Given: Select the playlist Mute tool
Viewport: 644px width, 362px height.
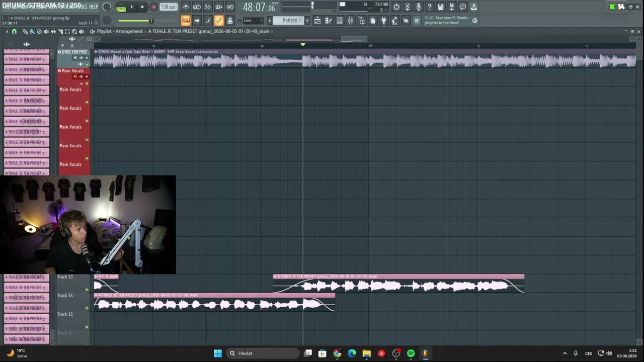Looking at the screenshot, I should click(x=46, y=32).
